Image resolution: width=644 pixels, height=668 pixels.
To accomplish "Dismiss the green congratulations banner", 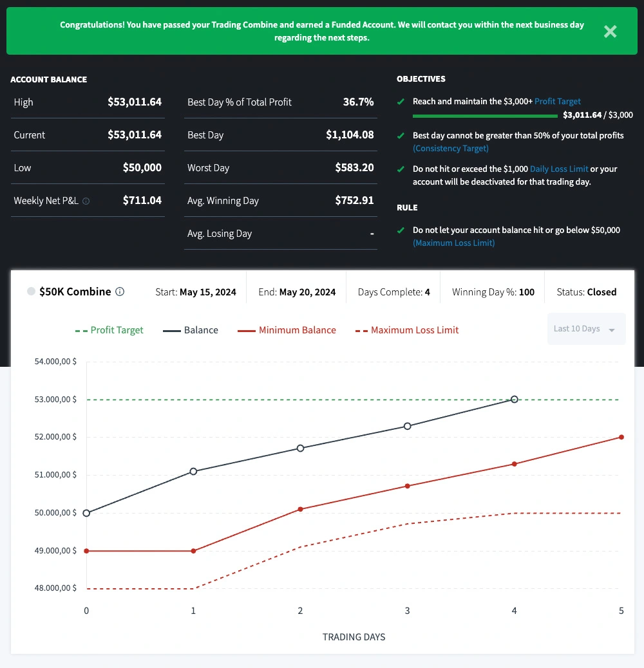I will [610, 32].
